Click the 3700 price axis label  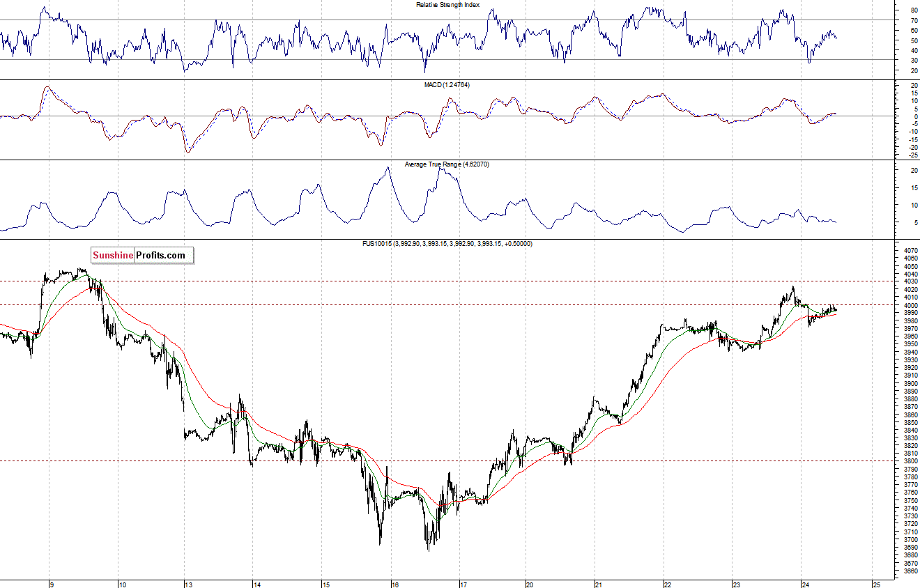(x=910, y=539)
